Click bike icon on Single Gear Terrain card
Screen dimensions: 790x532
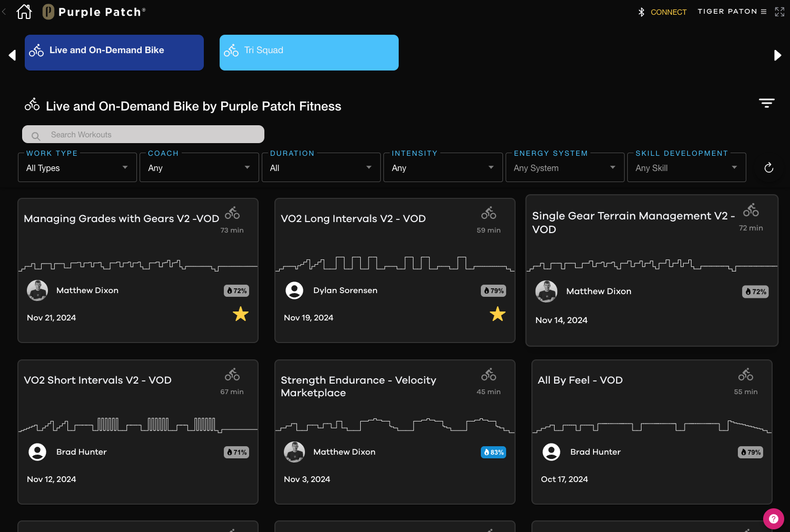pyautogui.click(x=751, y=210)
